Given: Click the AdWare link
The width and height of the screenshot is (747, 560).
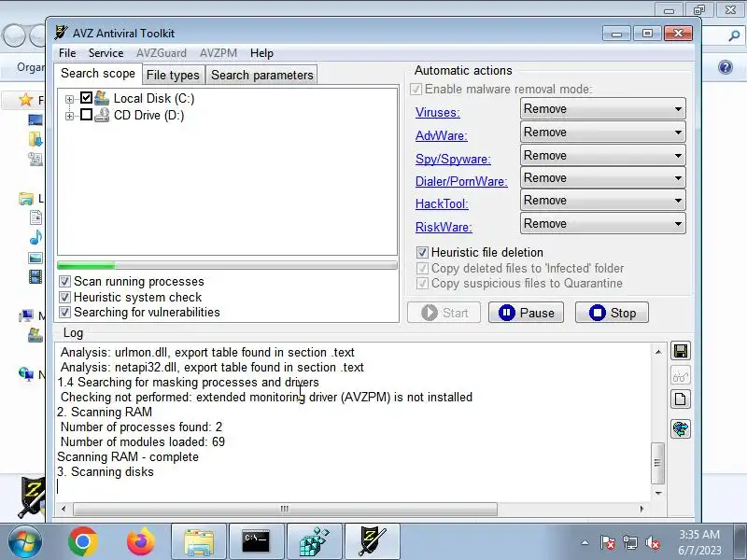Looking at the screenshot, I should pos(441,135).
